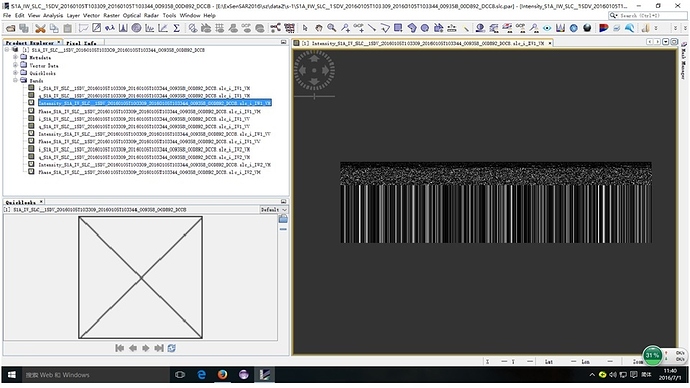Expand the Metadata folder
The image size is (690, 388).
pyautogui.click(x=15, y=57)
